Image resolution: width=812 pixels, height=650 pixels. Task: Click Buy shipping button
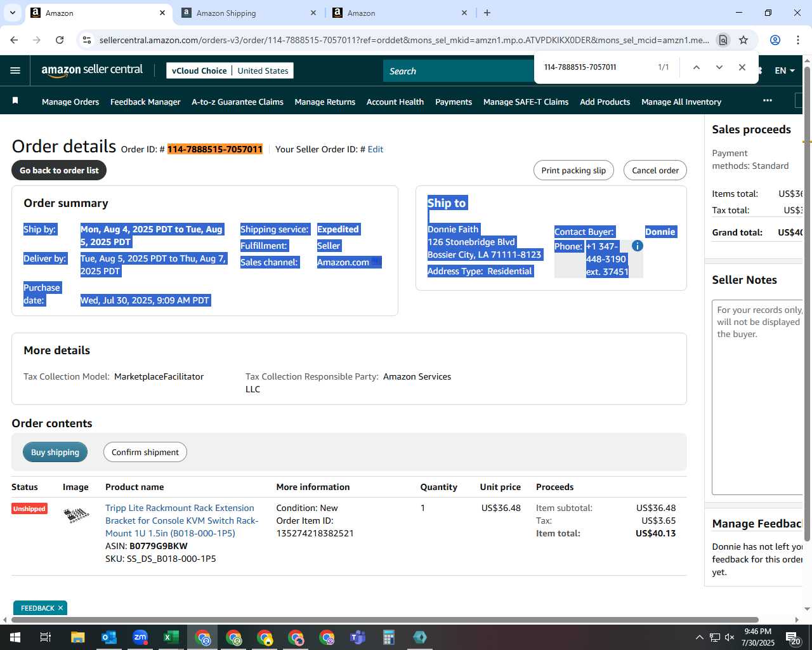coord(55,452)
